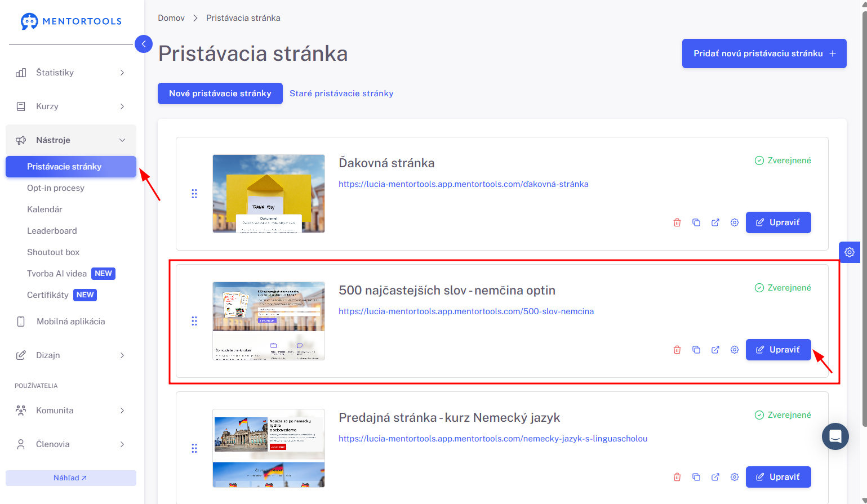Expand the Štatistiky menu
The image size is (867, 504).
[x=71, y=73]
